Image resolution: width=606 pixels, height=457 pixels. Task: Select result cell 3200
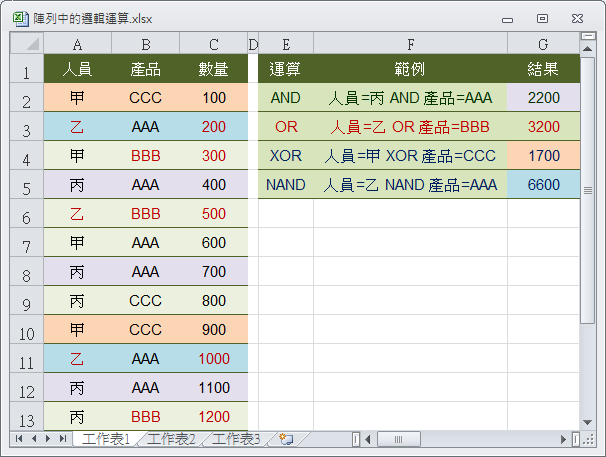coord(543,126)
